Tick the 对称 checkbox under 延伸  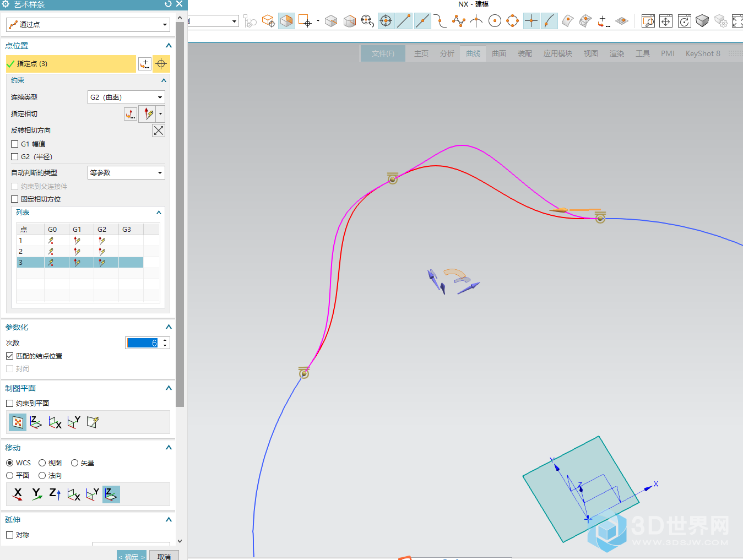click(9, 535)
